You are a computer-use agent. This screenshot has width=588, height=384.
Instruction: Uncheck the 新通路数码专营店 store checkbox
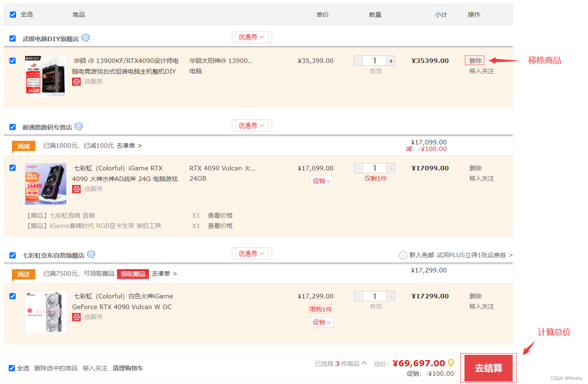12,127
